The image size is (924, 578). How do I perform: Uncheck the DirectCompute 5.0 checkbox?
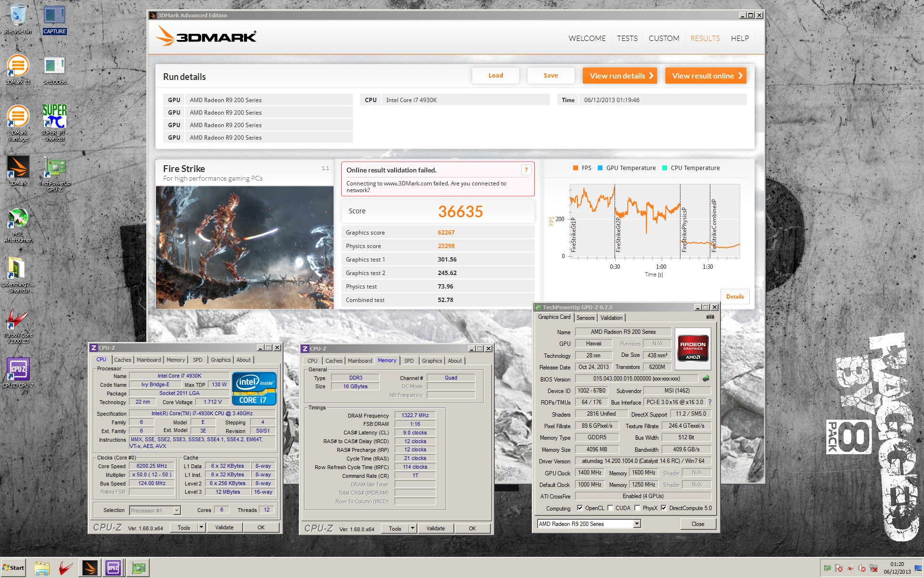click(664, 508)
